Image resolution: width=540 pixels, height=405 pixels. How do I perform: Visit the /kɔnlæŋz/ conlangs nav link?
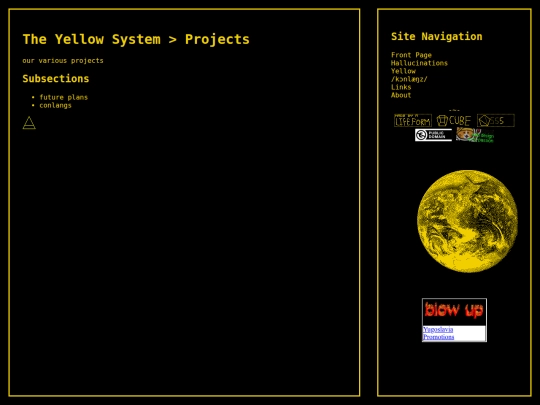(409, 79)
